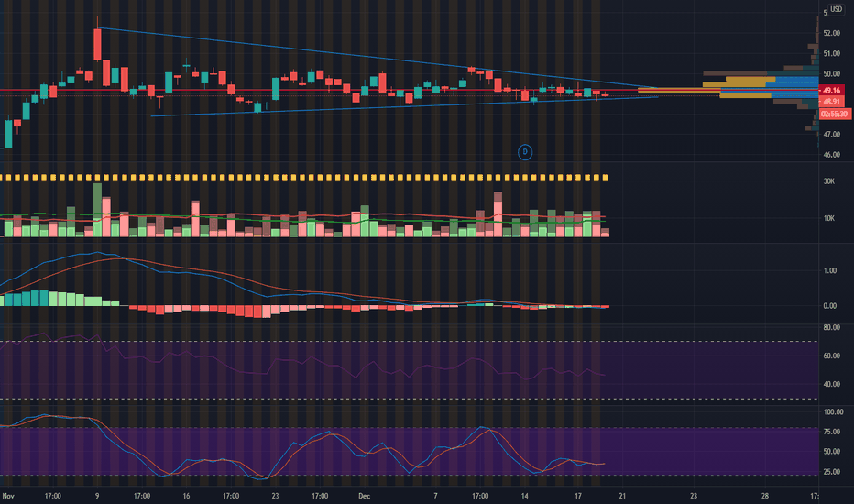Image resolution: width=854 pixels, height=504 pixels.
Task: Click the circled D dividend marker
Action: click(x=525, y=152)
